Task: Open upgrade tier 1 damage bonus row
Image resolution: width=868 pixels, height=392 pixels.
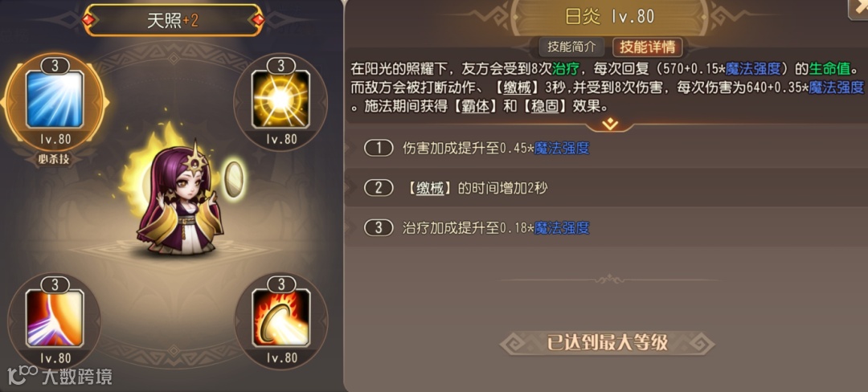Action: pyautogui.click(x=606, y=148)
